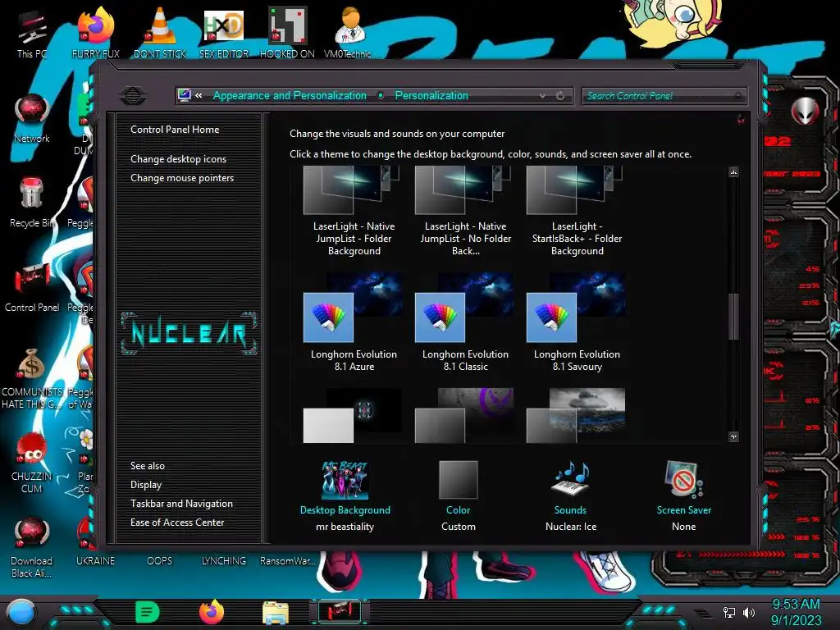Open the Download Black Ali desktop icon
Screen dimensions: 840x630
[32, 547]
